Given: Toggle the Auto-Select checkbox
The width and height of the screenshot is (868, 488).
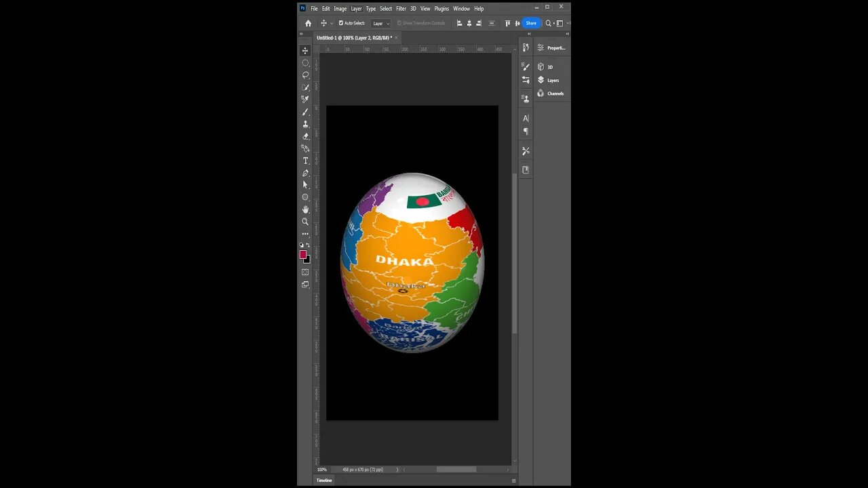Looking at the screenshot, I should pyautogui.click(x=341, y=23).
